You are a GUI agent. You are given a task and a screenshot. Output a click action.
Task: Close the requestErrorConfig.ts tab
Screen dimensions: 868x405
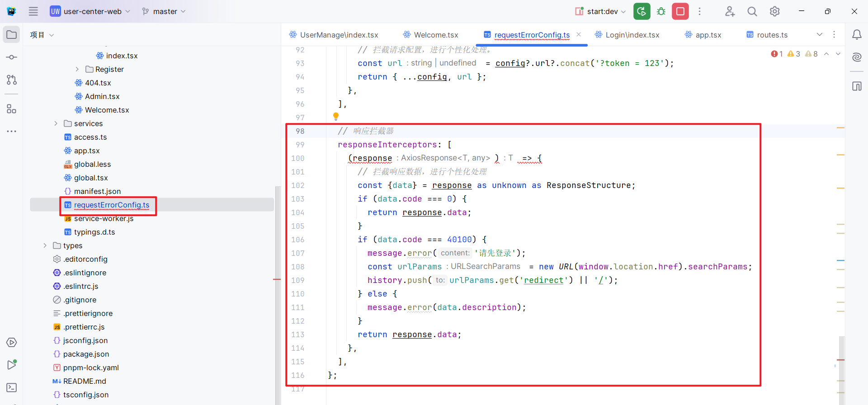(x=579, y=34)
